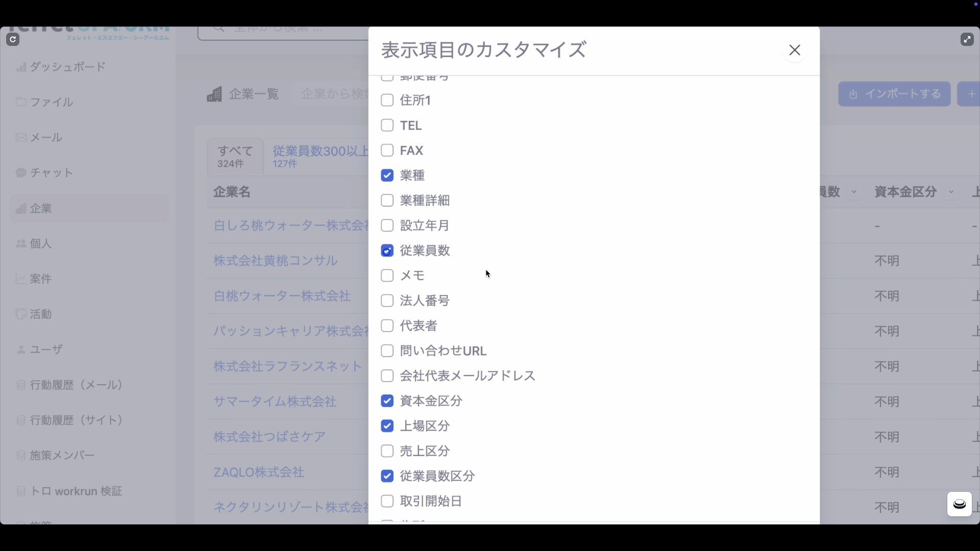
Task: Open the 従業員数 column dropdown arrow
Action: point(854,192)
